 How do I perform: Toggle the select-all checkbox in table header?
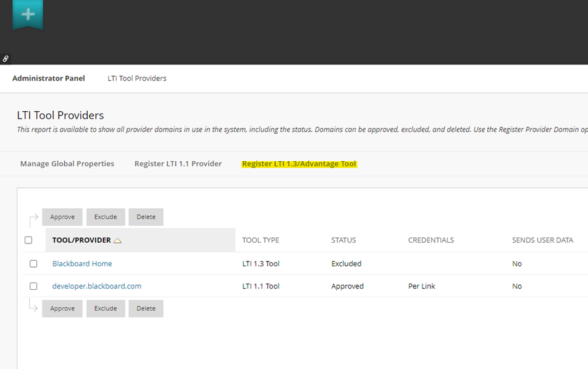coord(28,240)
